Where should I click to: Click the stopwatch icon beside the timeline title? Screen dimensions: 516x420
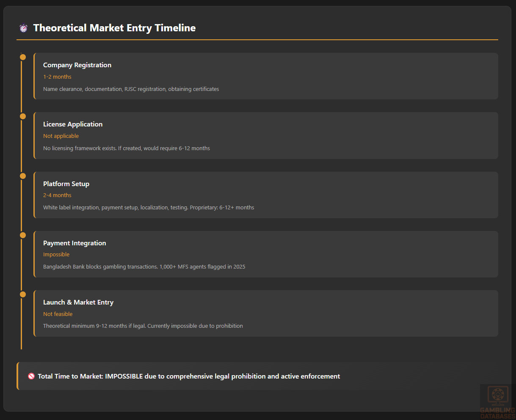[x=23, y=28]
